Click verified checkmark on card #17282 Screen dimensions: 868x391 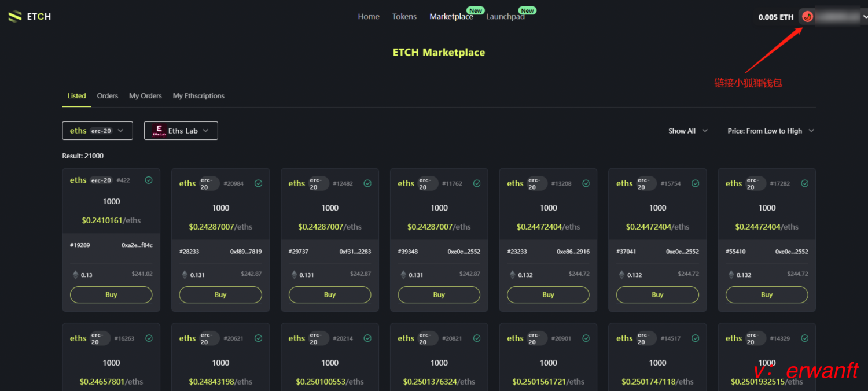pyautogui.click(x=804, y=183)
